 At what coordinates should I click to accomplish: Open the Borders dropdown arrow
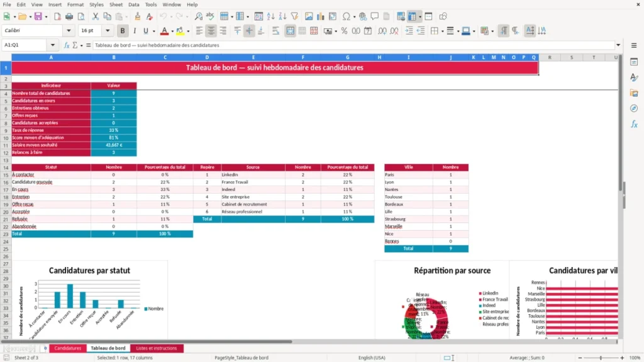[442, 31]
